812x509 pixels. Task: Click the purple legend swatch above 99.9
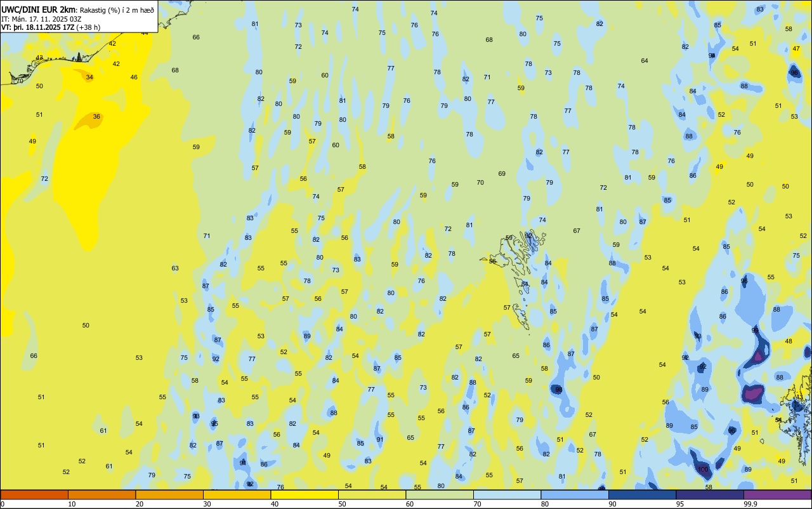(777, 494)
